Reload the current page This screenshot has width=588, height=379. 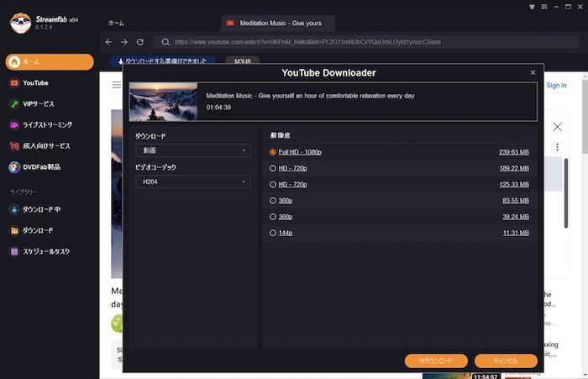click(x=140, y=42)
